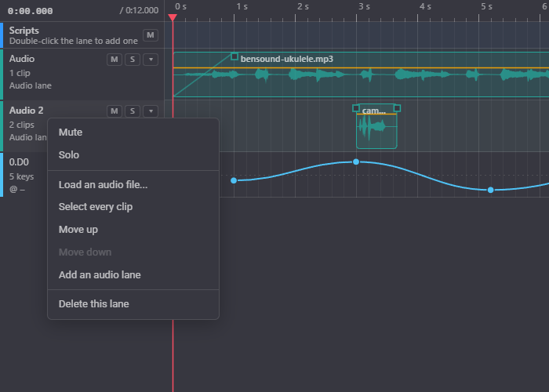
Task: Click the 3 s mark on the ruler
Action: (x=364, y=6)
